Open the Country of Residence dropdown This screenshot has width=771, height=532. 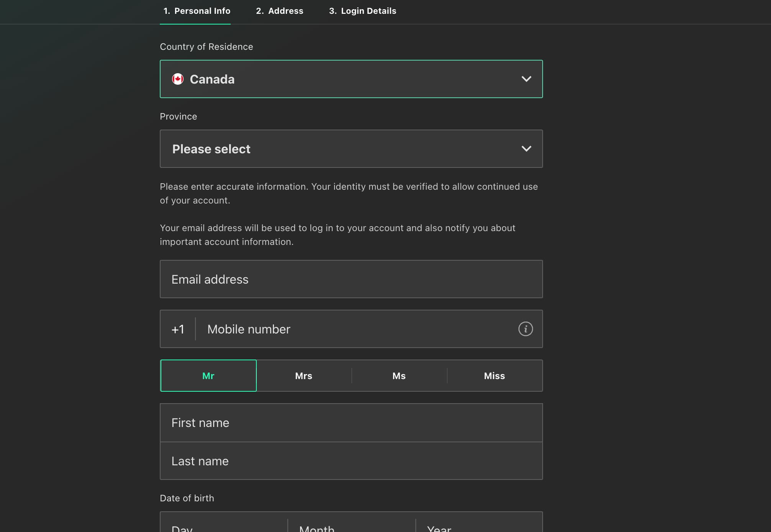tap(351, 79)
